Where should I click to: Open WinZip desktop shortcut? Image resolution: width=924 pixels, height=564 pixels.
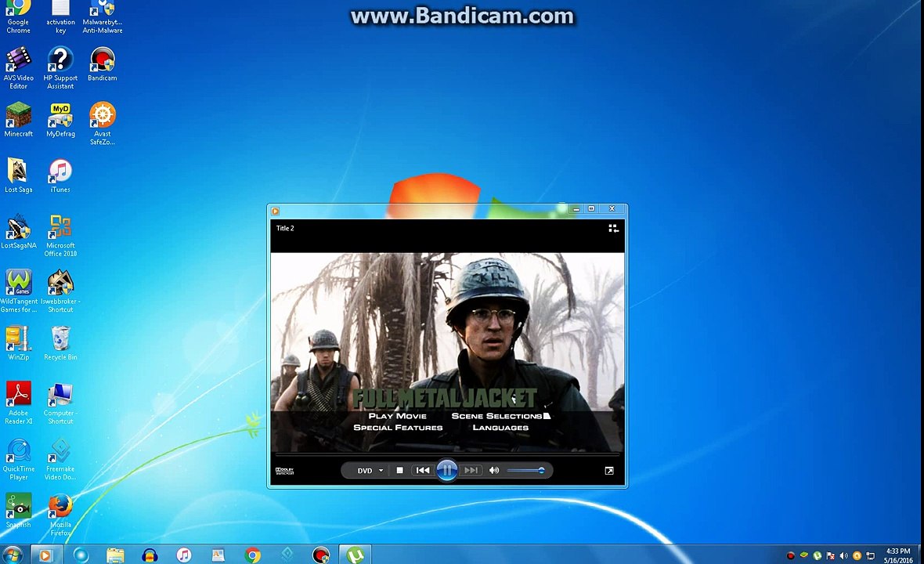coord(18,343)
